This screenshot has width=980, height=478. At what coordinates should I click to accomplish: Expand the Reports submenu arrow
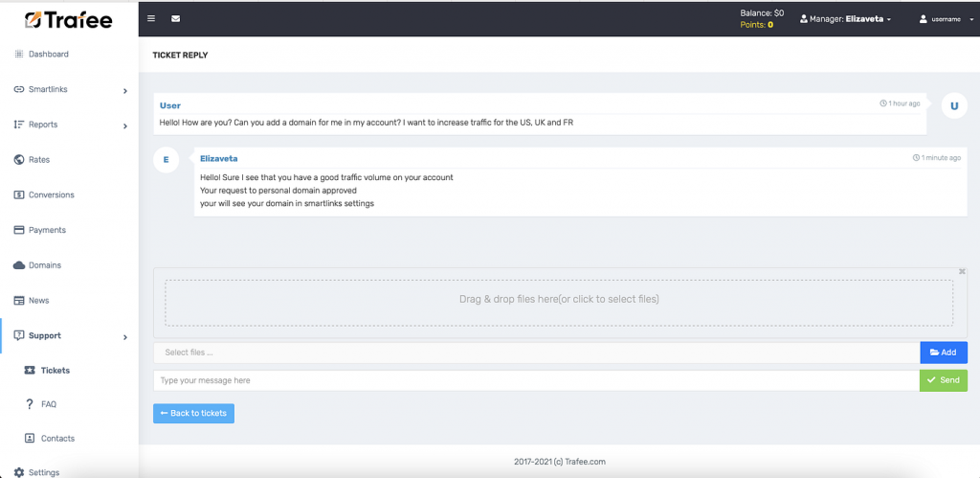[x=125, y=126]
